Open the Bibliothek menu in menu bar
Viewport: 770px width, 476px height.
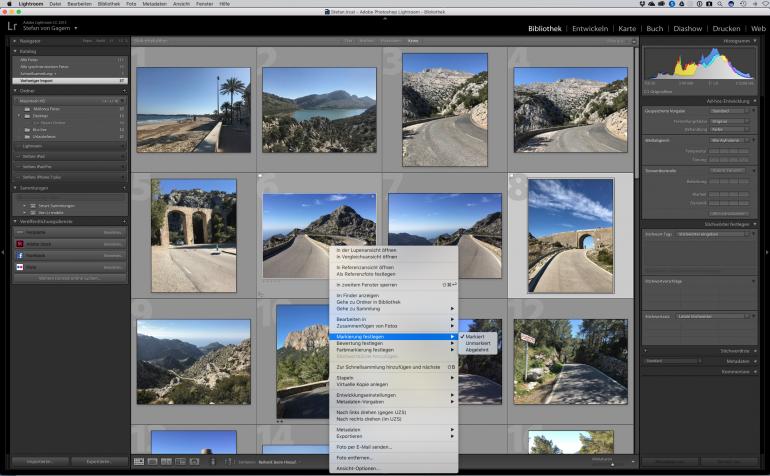[x=109, y=3]
